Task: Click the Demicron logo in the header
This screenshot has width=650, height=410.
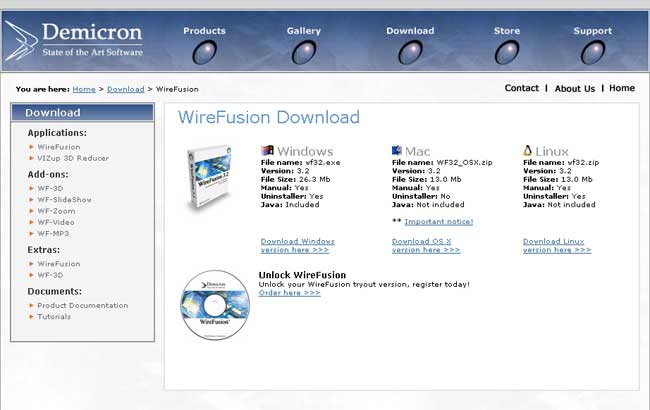Action: point(75,38)
